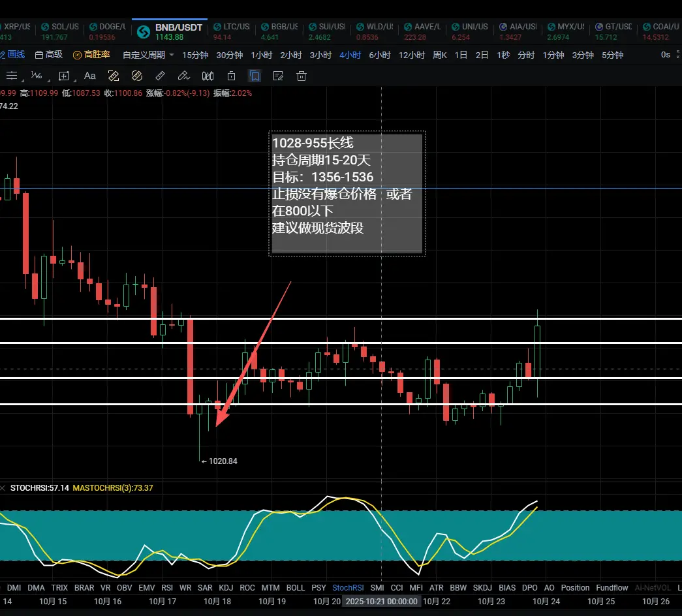Switch indicator to Position
This screenshot has height=616, width=682.
pyautogui.click(x=575, y=588)
